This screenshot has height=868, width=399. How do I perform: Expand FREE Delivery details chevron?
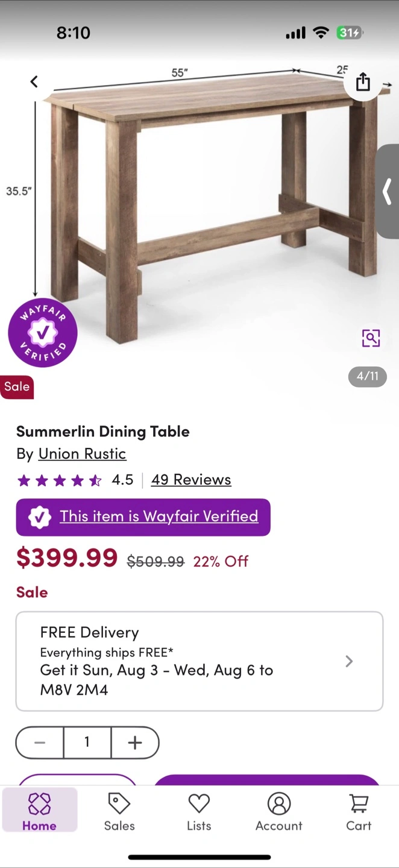349,661
